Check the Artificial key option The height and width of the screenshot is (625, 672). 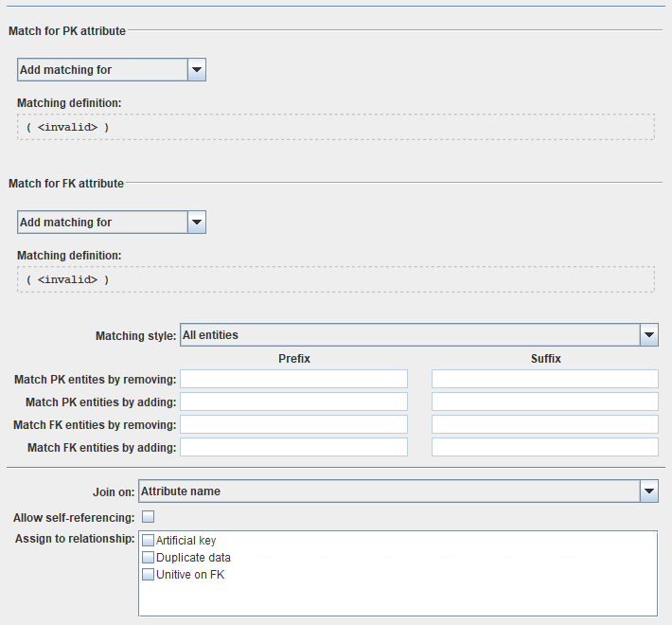coord(148,541)
